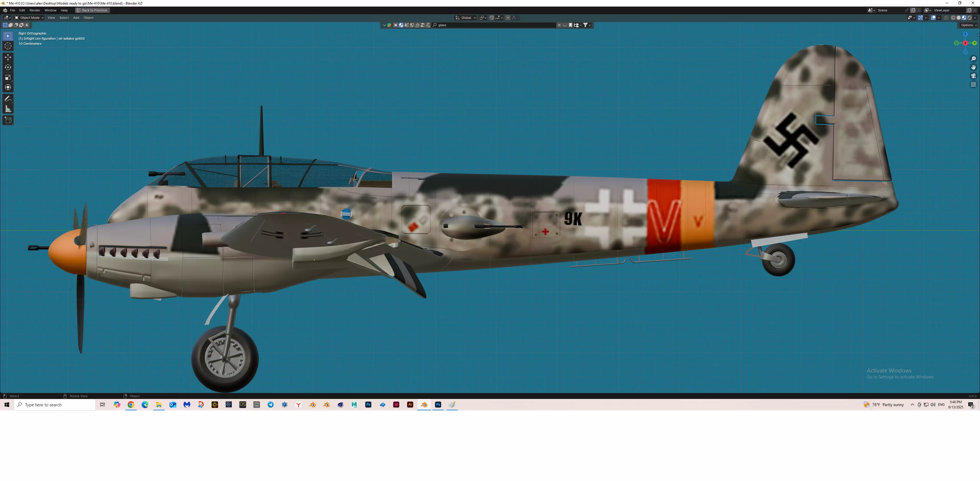Choose the Extend selection mode icon
The image size is (980, 481).
(x=11, y=25)
